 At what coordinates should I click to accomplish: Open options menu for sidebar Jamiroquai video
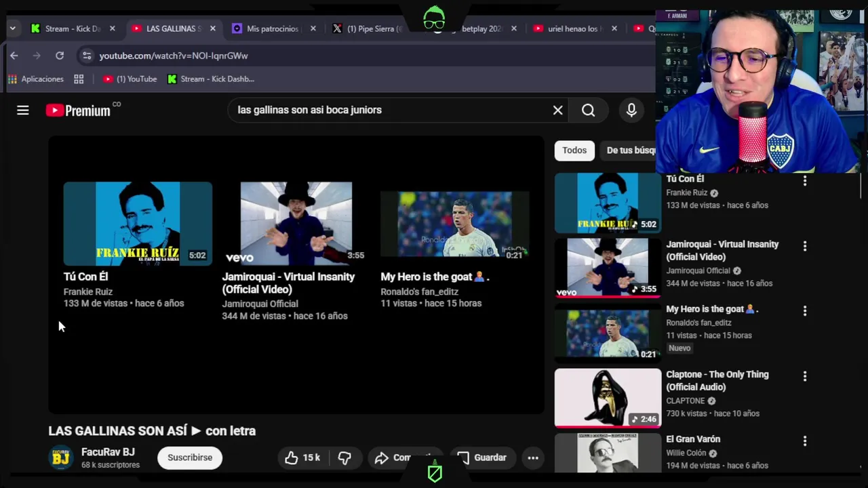[x=805, y=246]
